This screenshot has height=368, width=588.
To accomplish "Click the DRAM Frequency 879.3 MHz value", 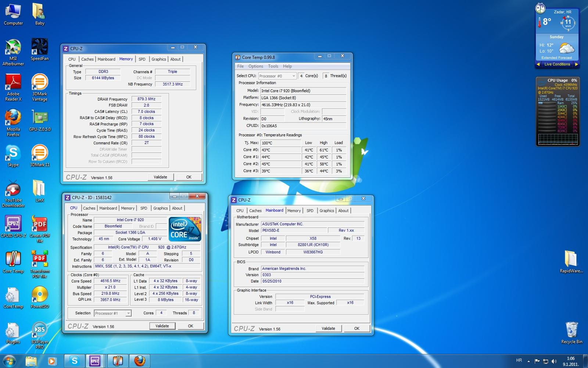I will click(x=146, y=99).
